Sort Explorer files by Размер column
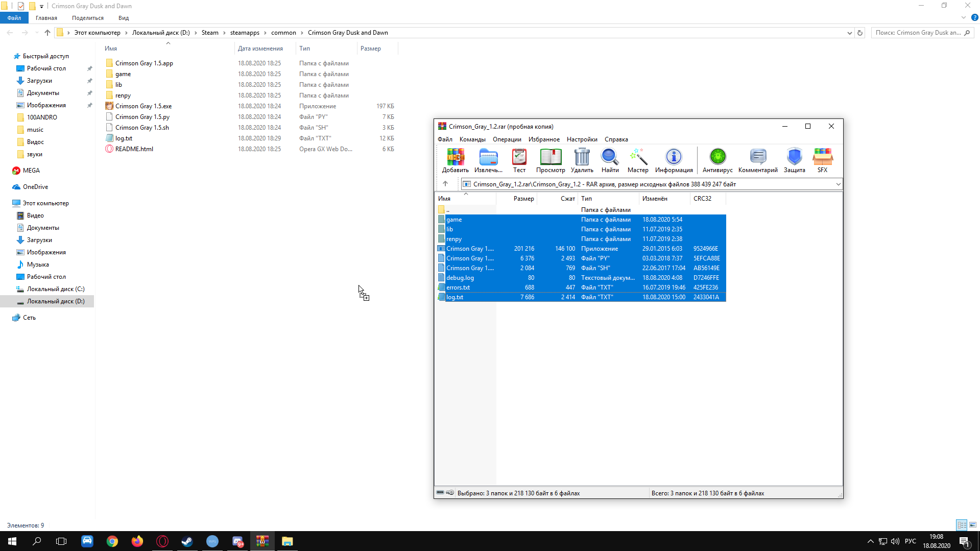Screen dimensions: 980x551 click(377, 49)
